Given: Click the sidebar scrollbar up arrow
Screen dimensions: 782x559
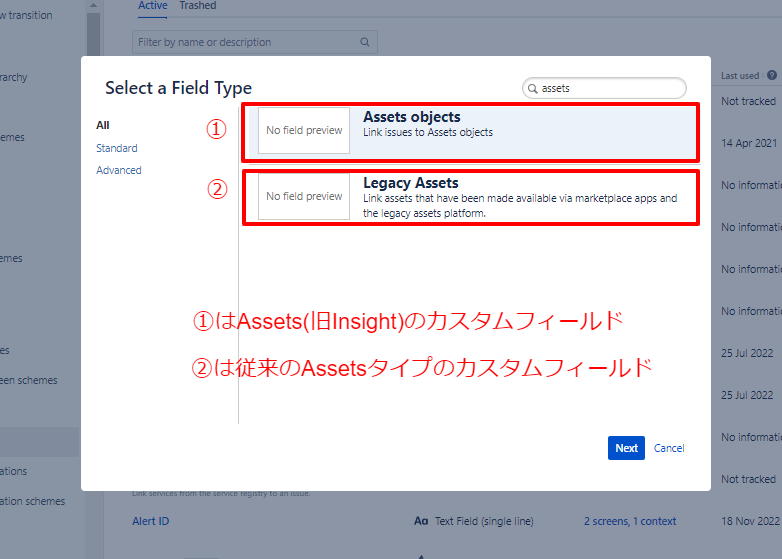Looking at the screenshot, I should pos(93,5).
